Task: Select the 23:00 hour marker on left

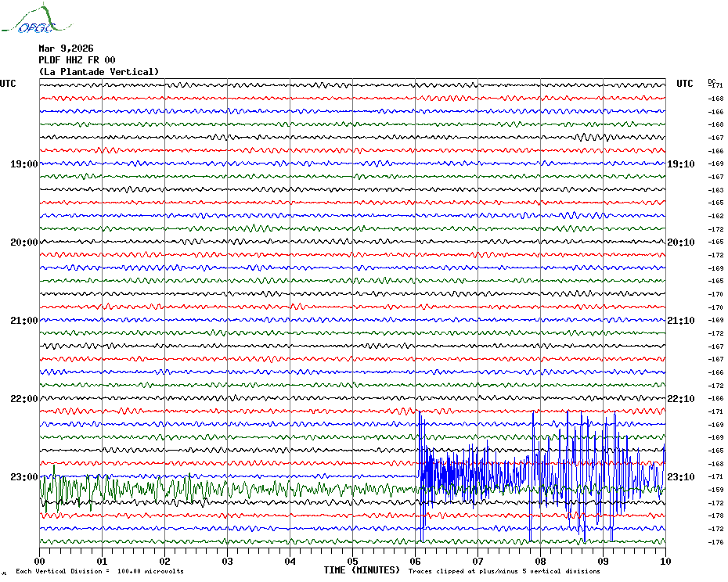Action: tap(24, 477)
